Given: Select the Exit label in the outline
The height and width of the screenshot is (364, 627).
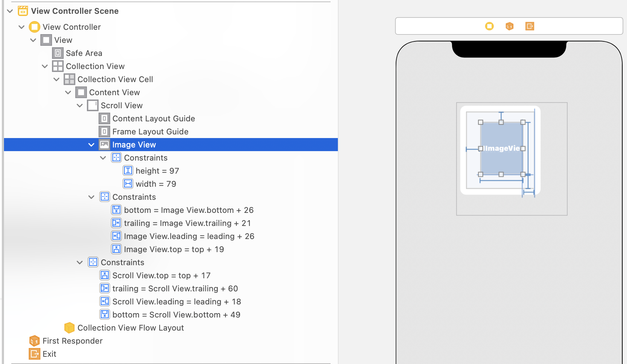Looking at the screenshot, I should [x=49, y=354].
